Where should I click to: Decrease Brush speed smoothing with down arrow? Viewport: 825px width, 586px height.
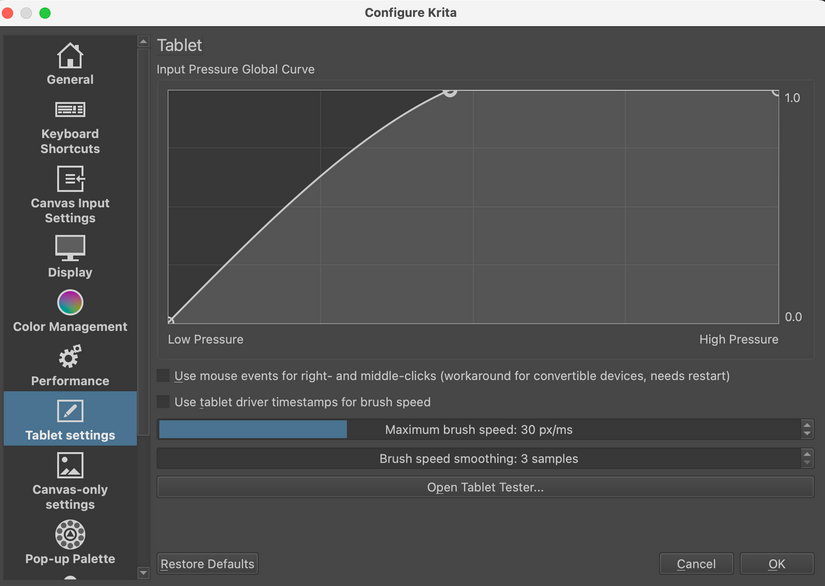807,462
